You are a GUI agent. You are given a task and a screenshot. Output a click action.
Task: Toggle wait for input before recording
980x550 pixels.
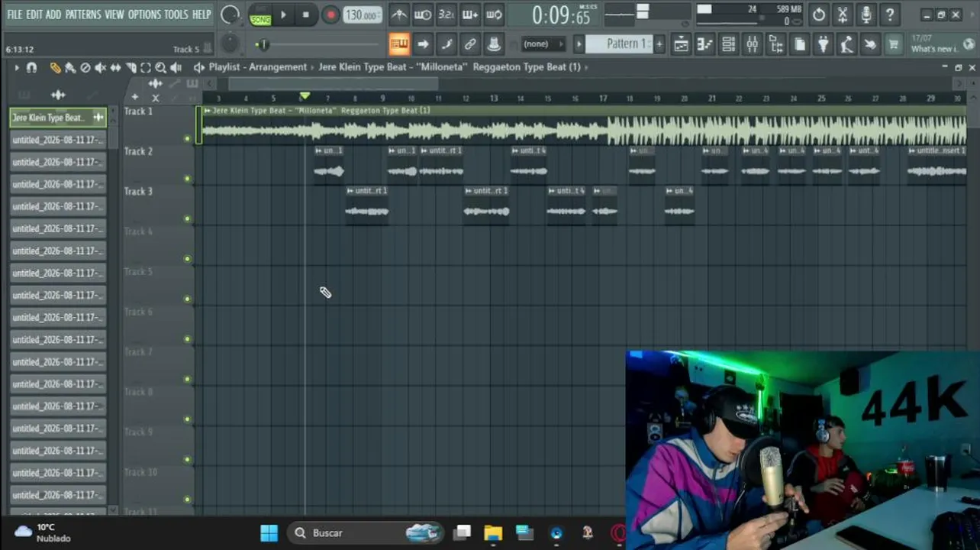422,15
